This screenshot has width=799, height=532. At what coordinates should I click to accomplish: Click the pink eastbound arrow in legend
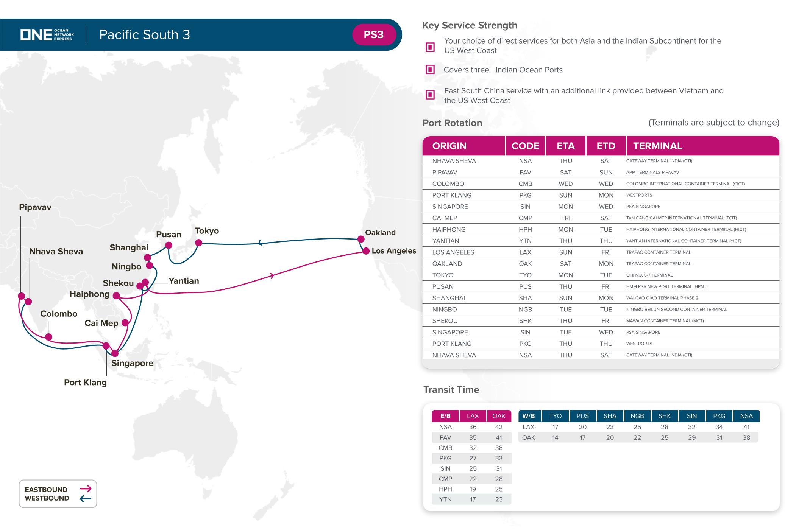coord(86,488)
